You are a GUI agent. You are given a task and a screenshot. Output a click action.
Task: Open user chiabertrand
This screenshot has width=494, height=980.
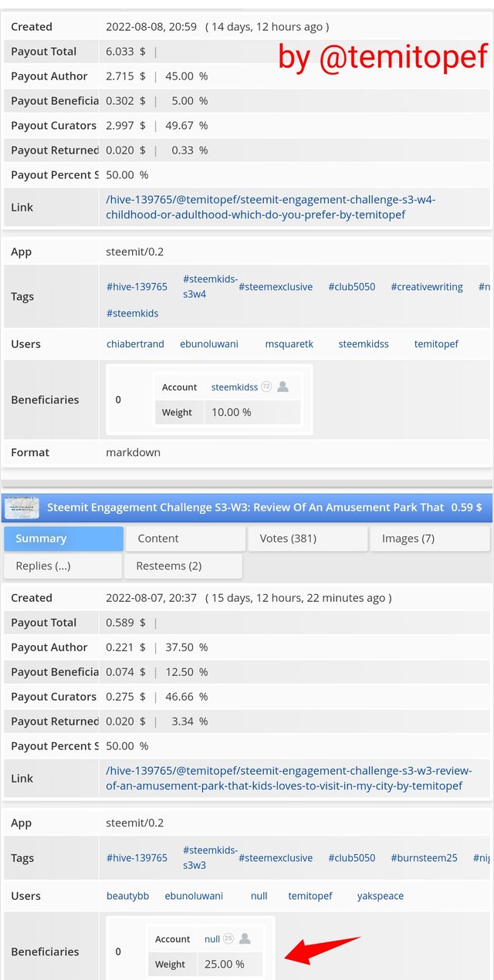[x=135, y=344]
